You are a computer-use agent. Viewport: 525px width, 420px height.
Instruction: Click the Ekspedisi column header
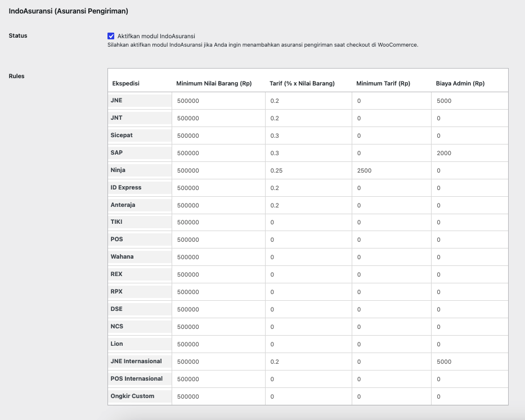click(126, 83)
